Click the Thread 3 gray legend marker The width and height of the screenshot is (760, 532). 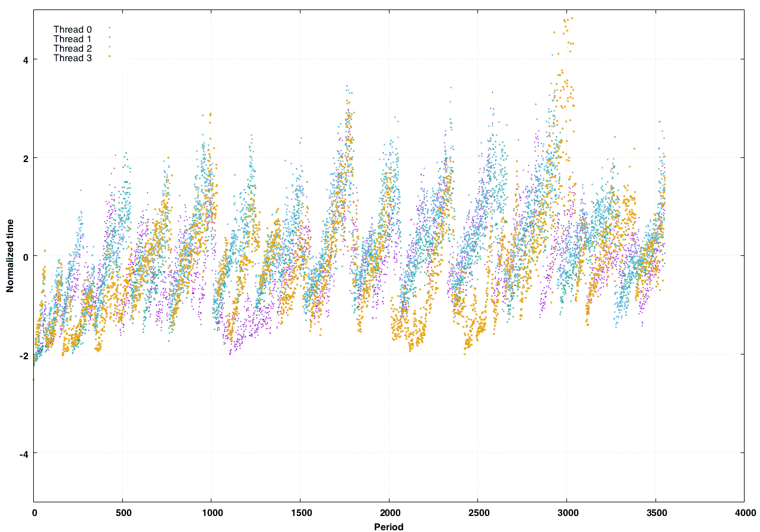tap(110, 58)
